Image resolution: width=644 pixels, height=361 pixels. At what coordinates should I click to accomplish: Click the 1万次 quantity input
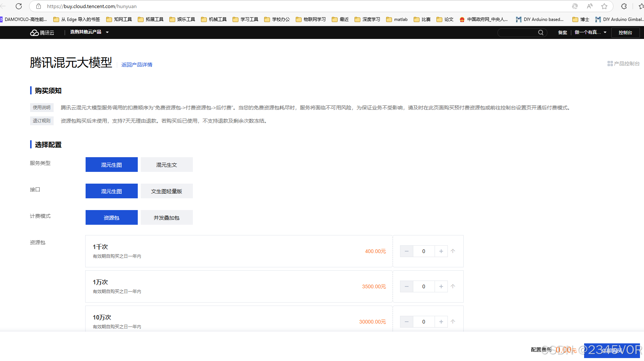[424, 286]
